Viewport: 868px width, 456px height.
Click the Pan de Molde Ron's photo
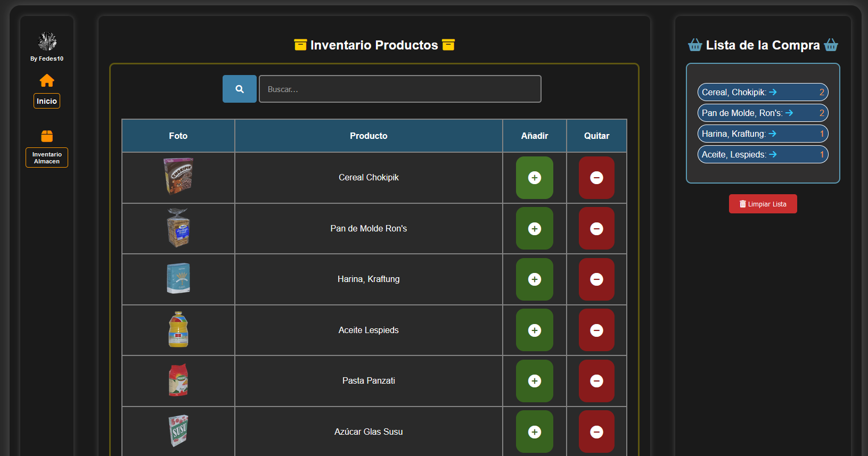[x=178, y=228]
